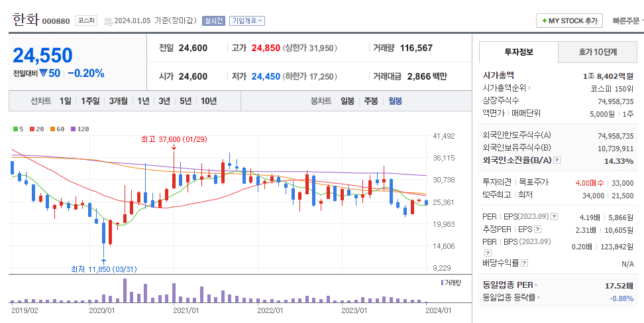The height and width of the screenshot is (323, 644).
Task: Select the 5년 line chart period
Action: (186, 101)
